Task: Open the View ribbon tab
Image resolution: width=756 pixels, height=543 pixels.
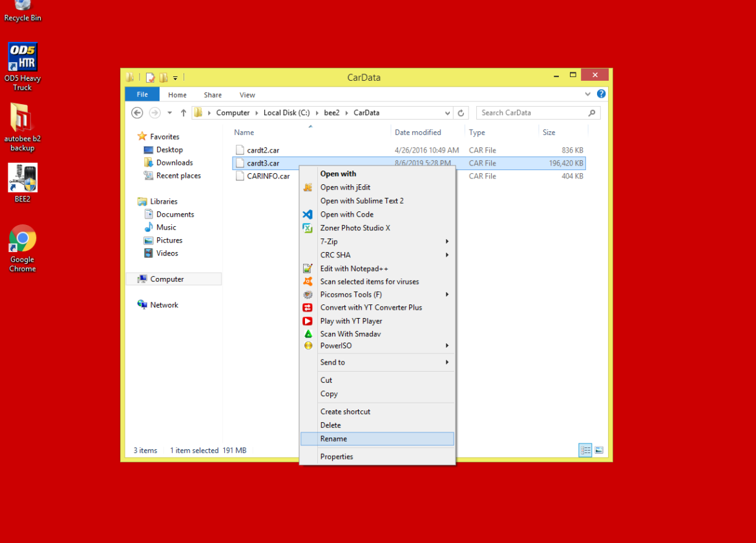Action: [247, 95]
